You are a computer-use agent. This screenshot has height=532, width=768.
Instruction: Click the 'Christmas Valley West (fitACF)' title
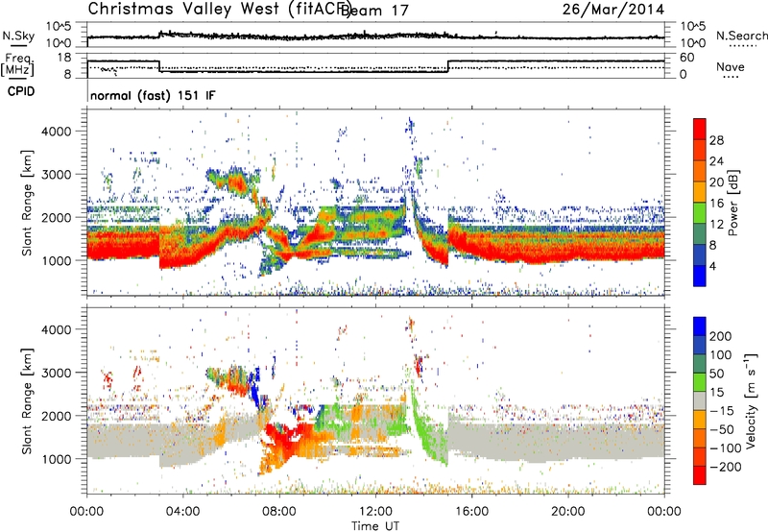coord(219,9)
